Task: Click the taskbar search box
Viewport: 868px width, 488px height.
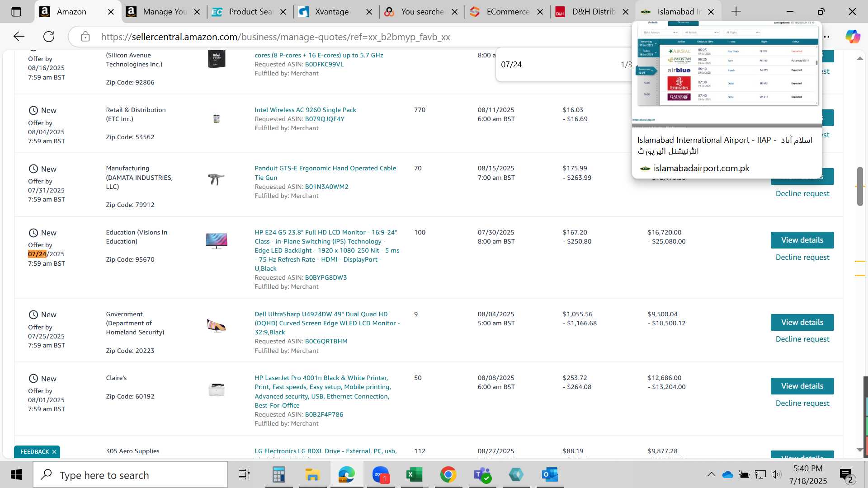Action: click(x=130, y=475)
